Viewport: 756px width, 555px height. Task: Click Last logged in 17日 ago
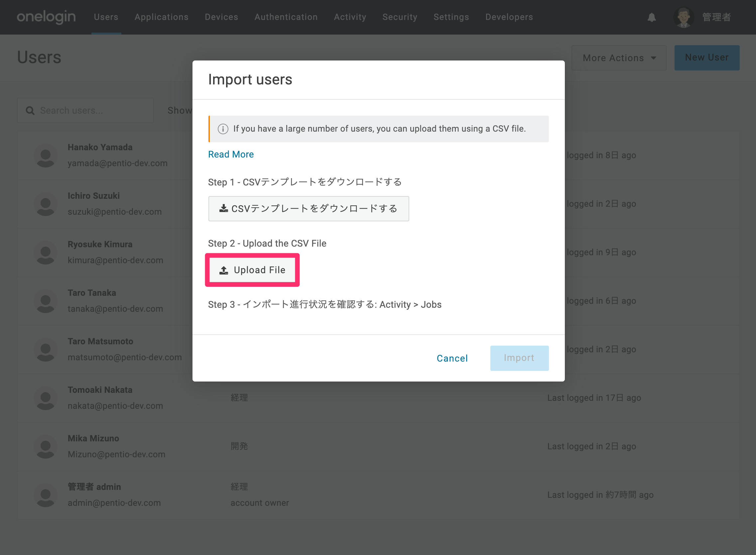594,398
